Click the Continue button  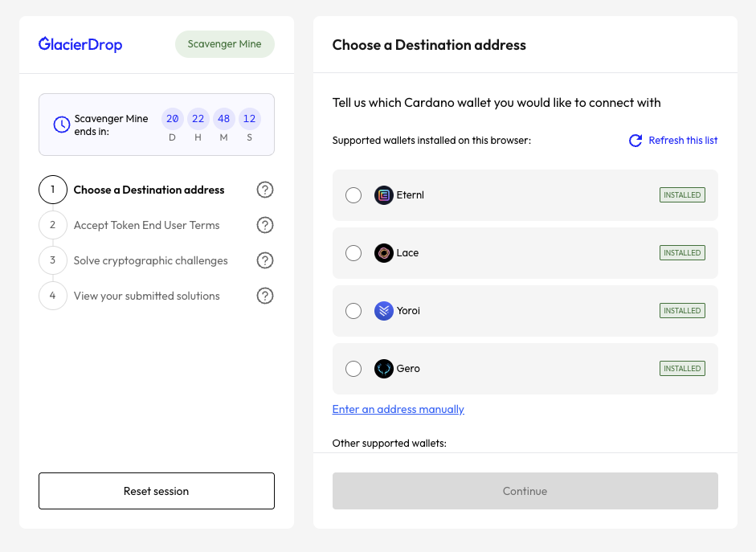click(525, 491)
